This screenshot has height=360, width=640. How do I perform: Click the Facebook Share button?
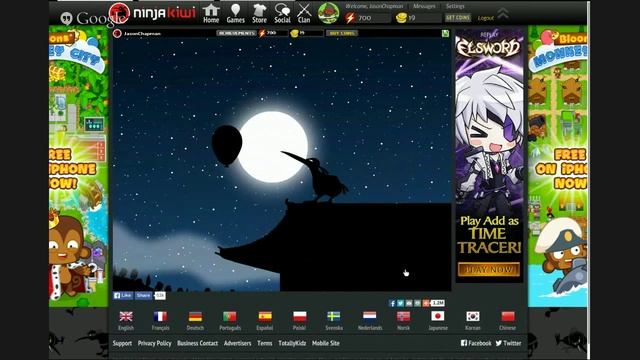tap(143, 296)
